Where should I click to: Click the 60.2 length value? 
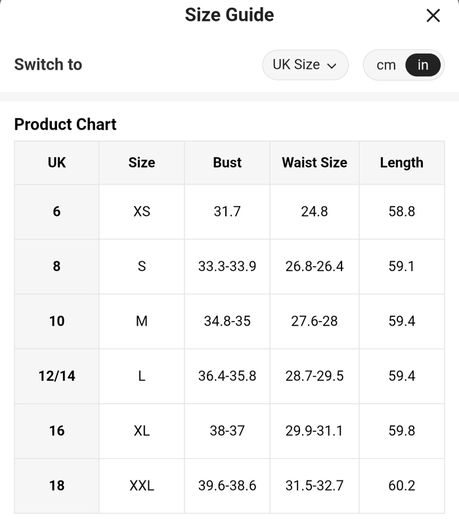point(402,486)
